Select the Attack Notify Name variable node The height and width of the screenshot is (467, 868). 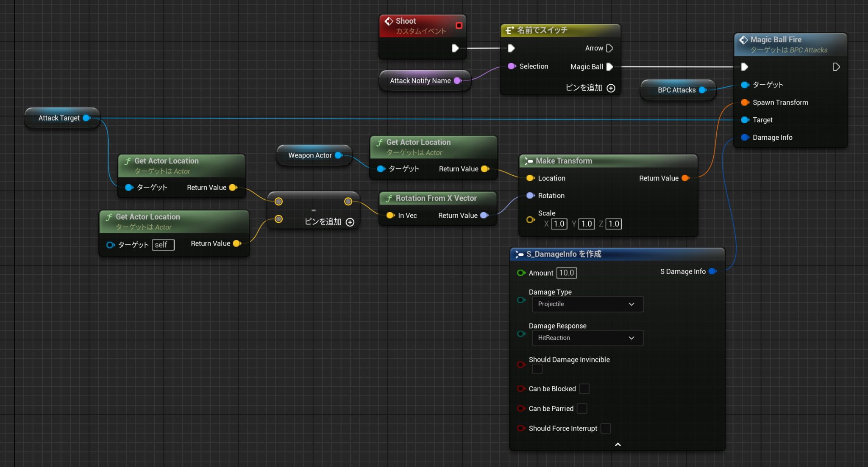point(420,81)
